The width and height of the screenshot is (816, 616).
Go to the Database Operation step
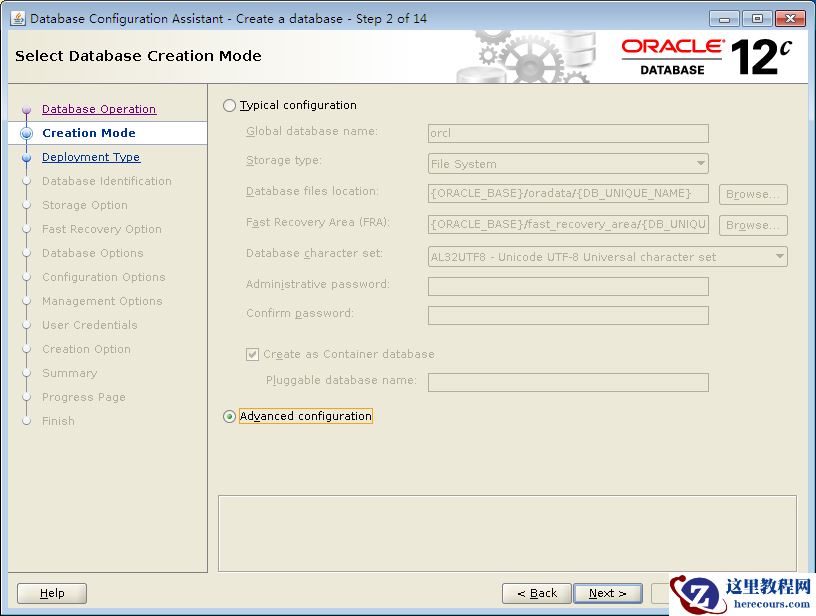pos(98,109)
